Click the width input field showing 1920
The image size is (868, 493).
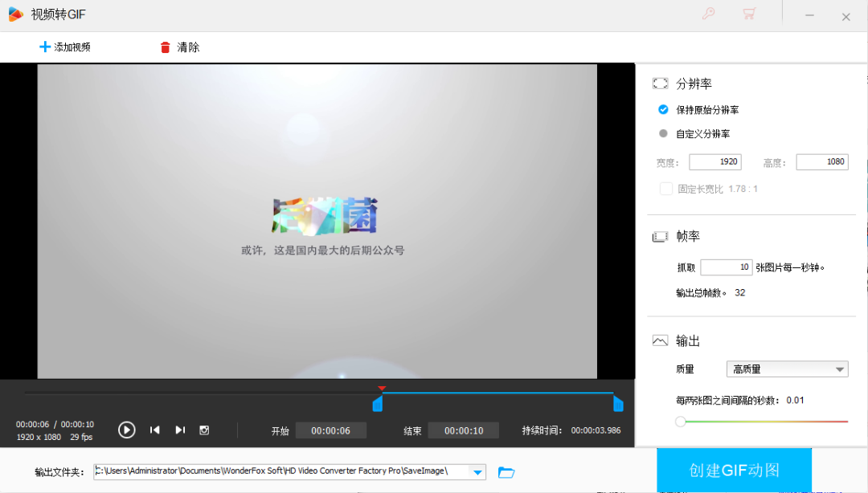(x=714, y=161)
